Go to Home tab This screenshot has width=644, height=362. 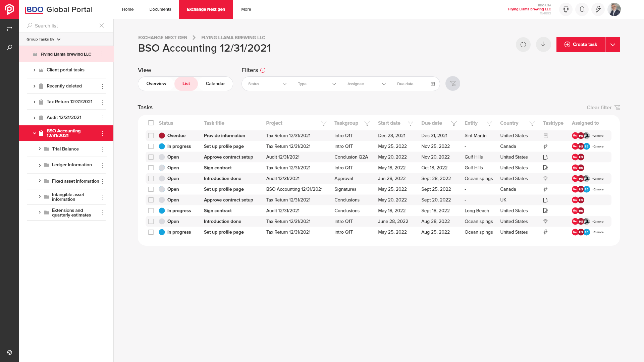(x=128, y=9)
